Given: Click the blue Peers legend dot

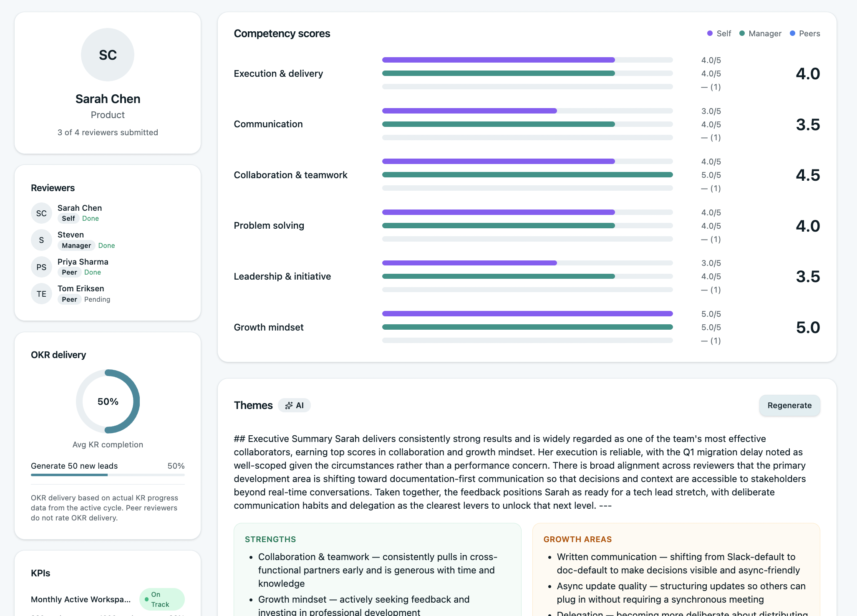Looking at the screenshot, I should coord(792,33).
